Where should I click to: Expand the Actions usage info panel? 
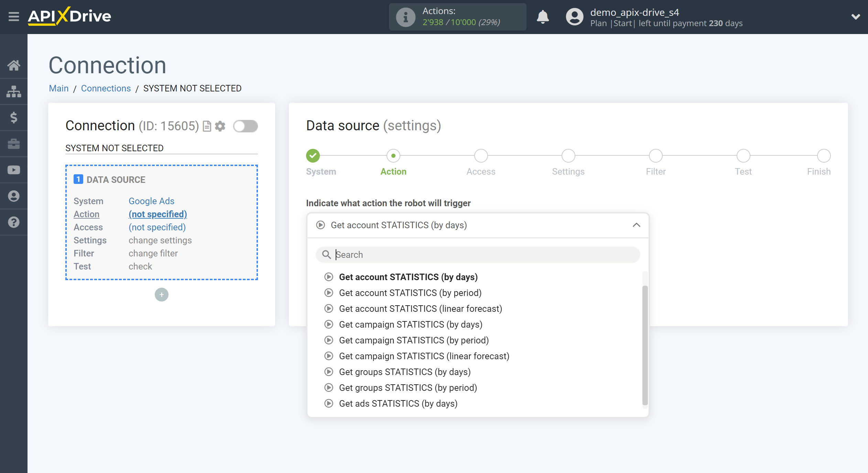click(x=404, y=16)
